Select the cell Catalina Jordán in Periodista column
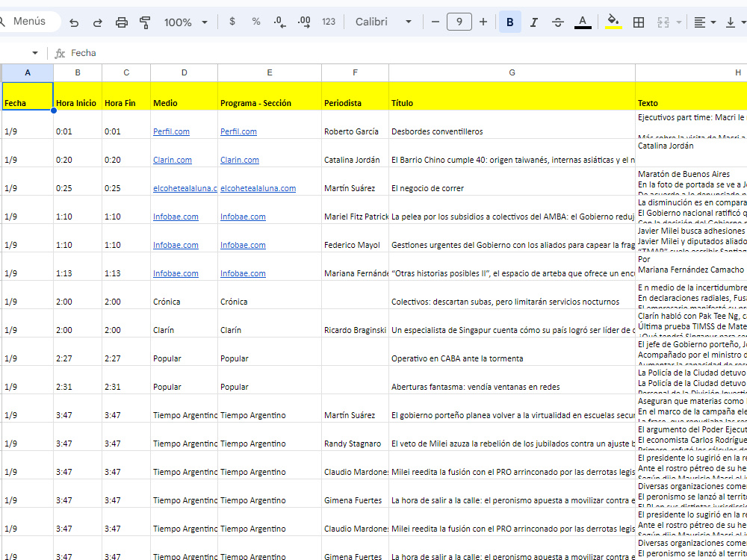The image size is (747, 560). pos(355,153)
